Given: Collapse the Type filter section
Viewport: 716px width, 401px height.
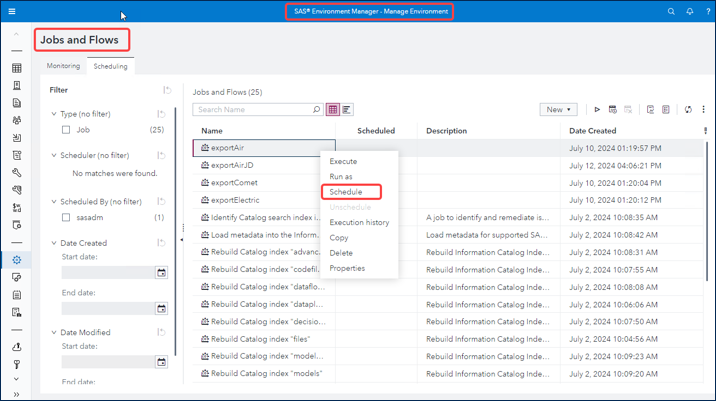Looking at the screenshot, I should coord(54,114).
